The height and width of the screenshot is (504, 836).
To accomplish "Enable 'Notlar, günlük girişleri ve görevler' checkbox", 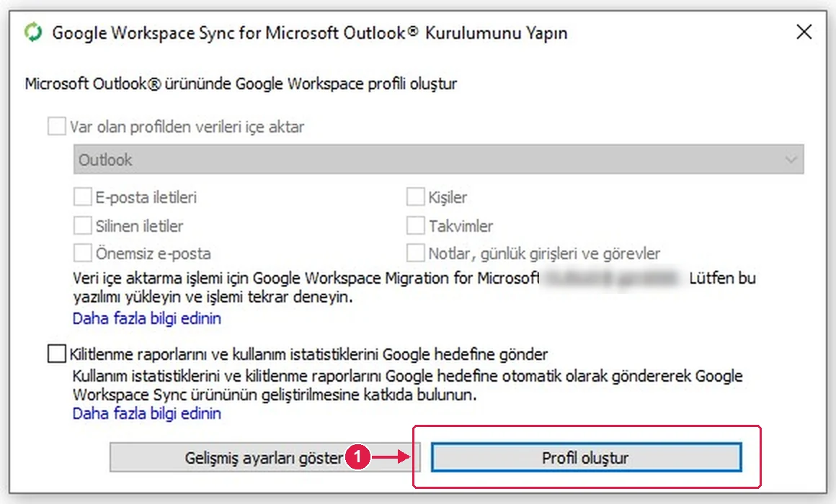I will point(415,253).
